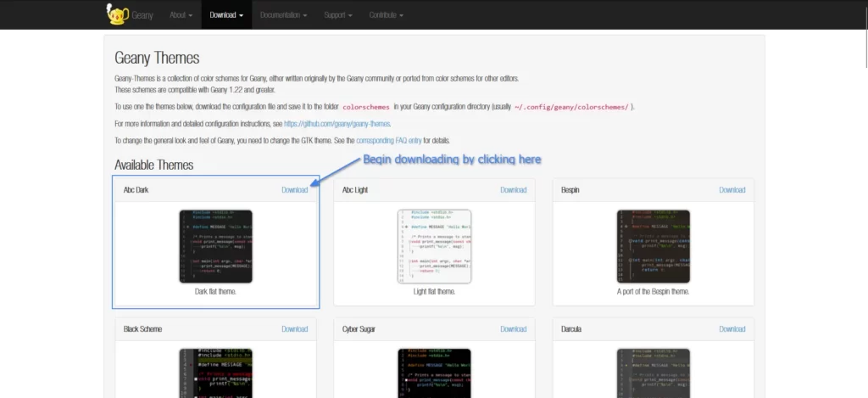
Task: Open the Abc Dark preview thumbnail
Action: pos(216,246)
